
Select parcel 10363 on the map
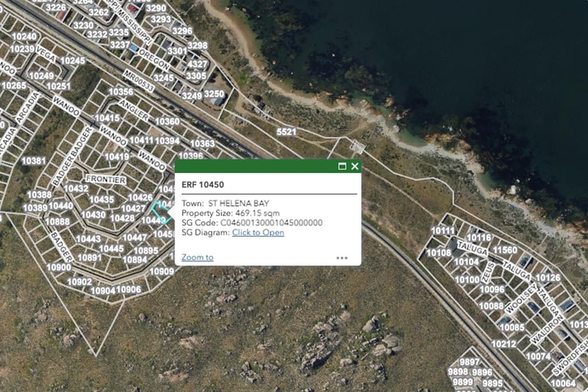203,144
